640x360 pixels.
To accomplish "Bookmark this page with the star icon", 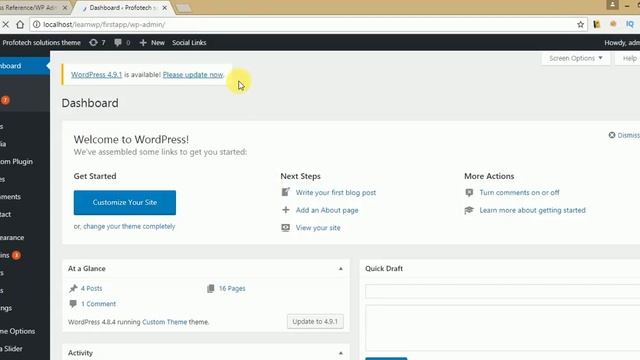I will pyautogui.click(x=580, y=24).
